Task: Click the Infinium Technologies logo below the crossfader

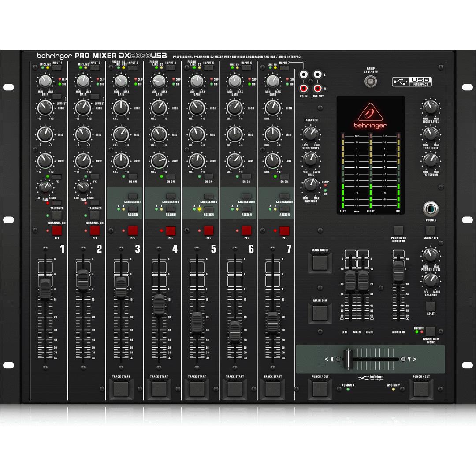Action: pos(370,377)
